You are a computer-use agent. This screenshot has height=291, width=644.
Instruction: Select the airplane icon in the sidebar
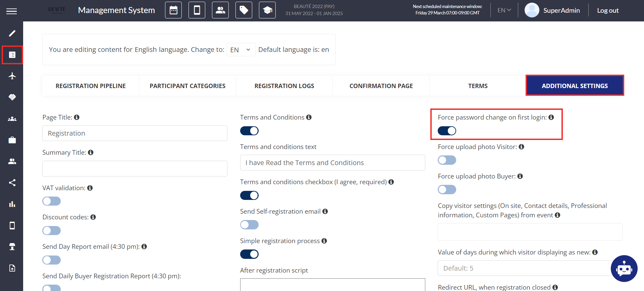point(12,76)
